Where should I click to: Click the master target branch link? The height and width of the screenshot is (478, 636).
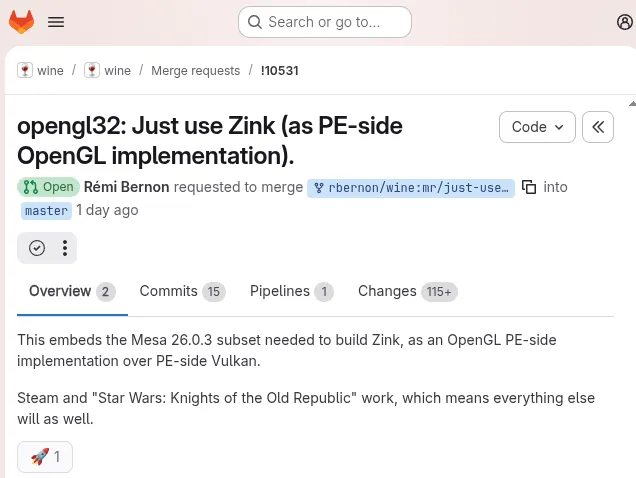pyautogui.click(x=46, y=211)
